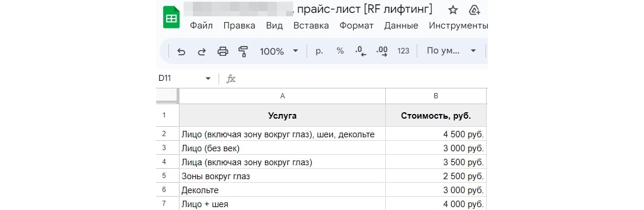Expand the name box dropdown arrow

coord(208,79)
